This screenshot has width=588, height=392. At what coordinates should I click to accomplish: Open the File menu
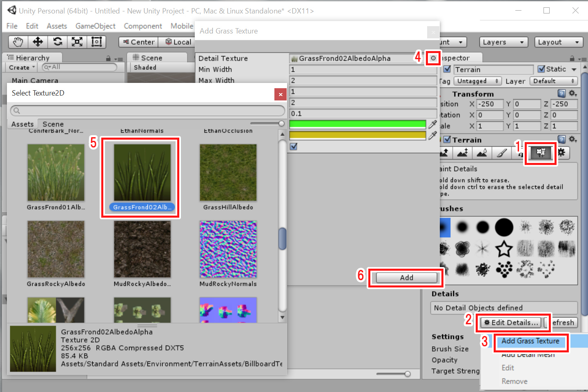pos(12,26)
